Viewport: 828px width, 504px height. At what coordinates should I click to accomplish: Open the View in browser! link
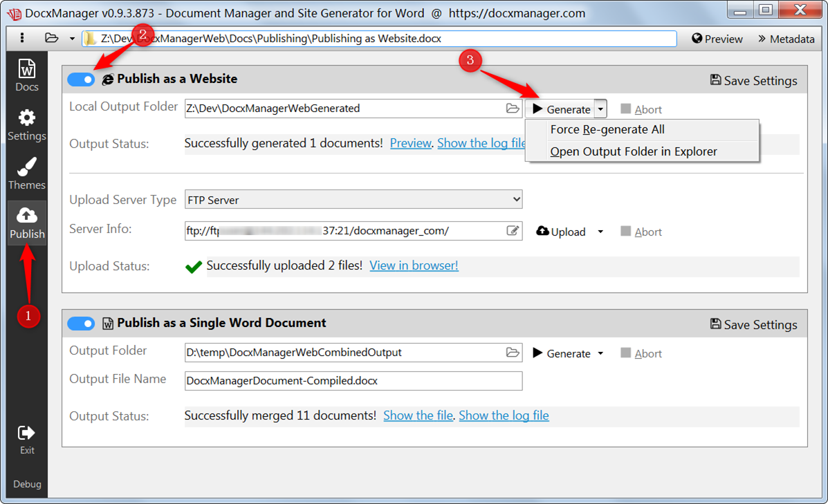414,265
